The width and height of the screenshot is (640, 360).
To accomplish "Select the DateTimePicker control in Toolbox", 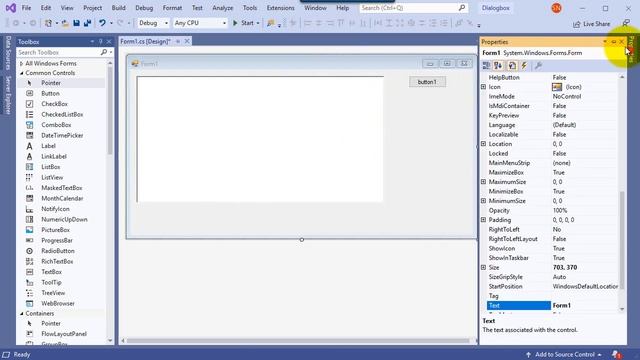I will 62,136.
